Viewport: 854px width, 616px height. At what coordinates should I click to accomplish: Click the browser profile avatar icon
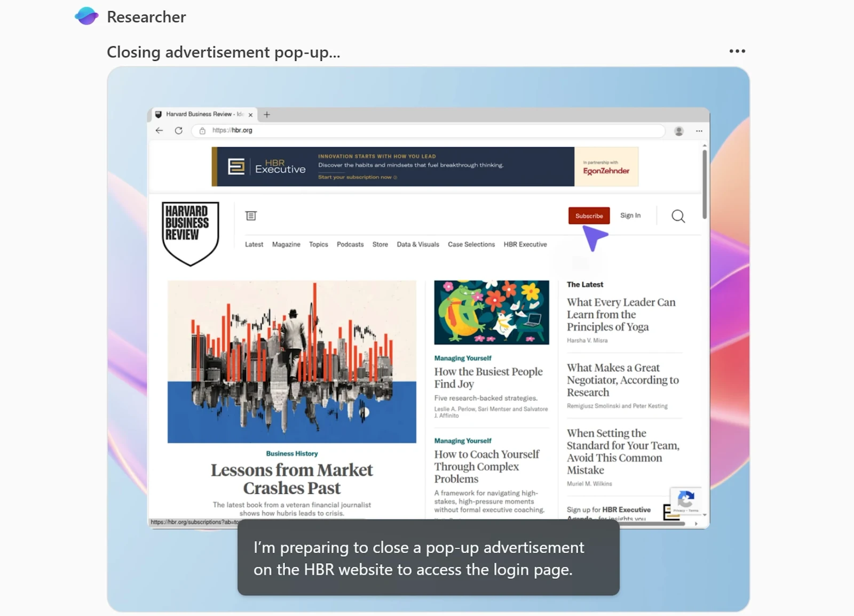click(678, 130)
